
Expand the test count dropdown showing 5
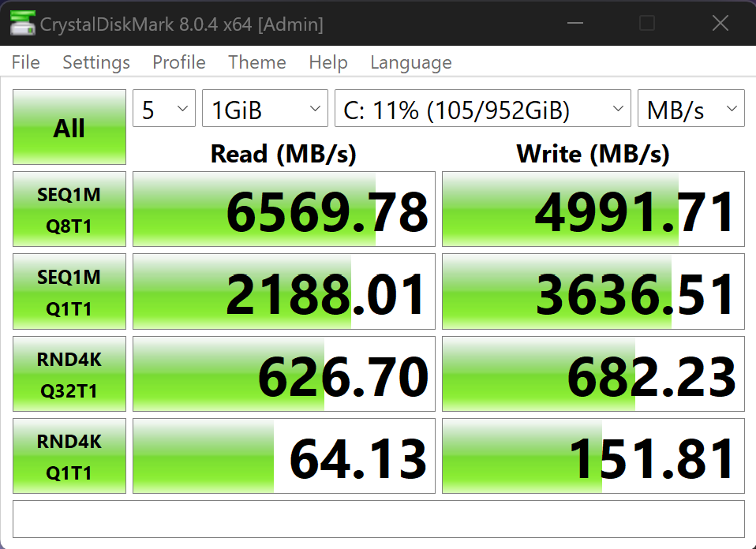tap(164, 108)
